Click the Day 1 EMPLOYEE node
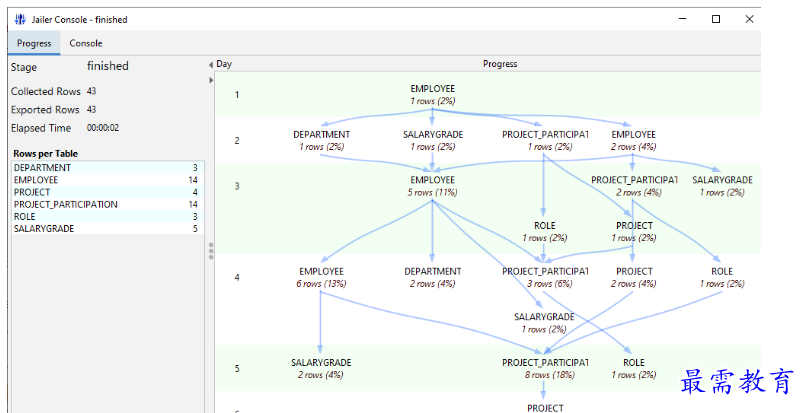This screenshot has height=413, width=802. (432, 95)
